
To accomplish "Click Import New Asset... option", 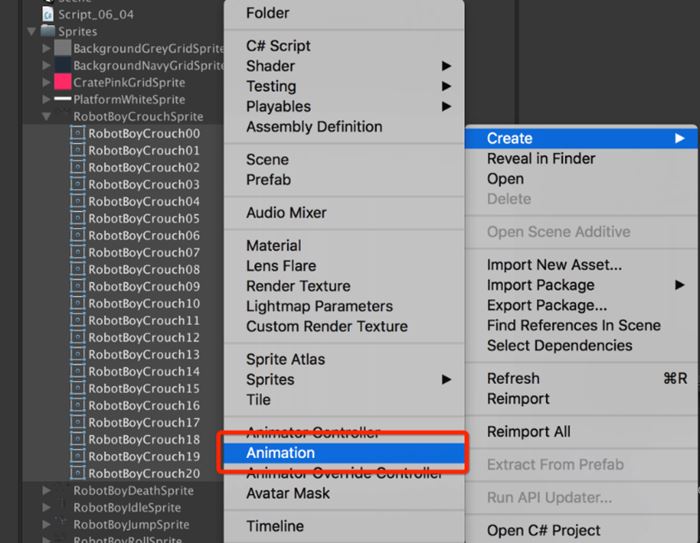I will tap(554, 265).
